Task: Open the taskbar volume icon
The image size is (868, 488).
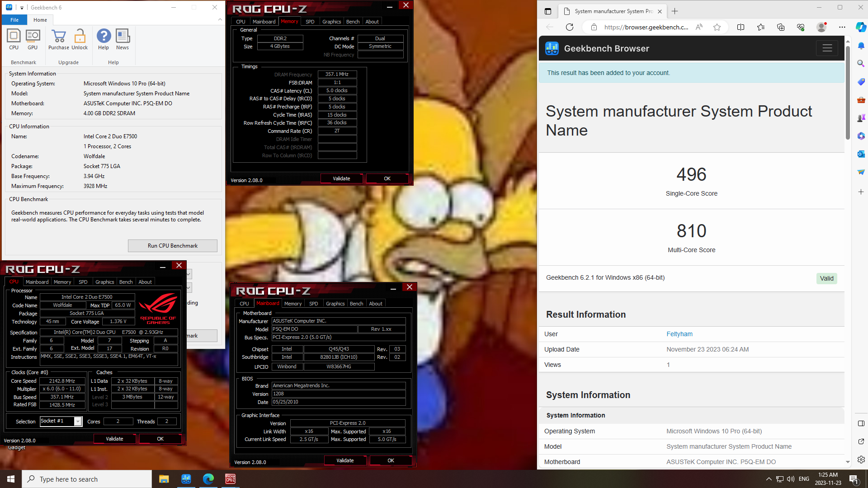Action: 790,479
